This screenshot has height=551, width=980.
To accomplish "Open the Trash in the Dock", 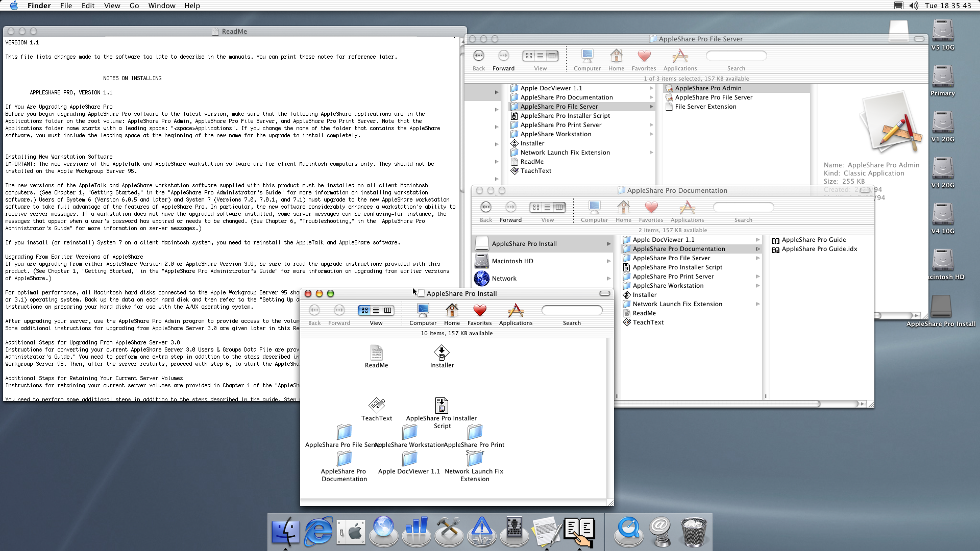I will pos(694,532).
